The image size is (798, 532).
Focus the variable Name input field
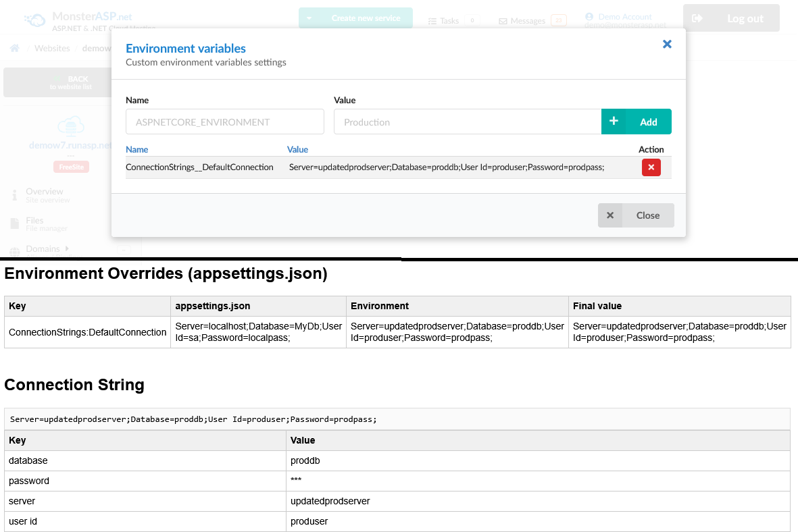pyautogui.click(x=224, y=122)
